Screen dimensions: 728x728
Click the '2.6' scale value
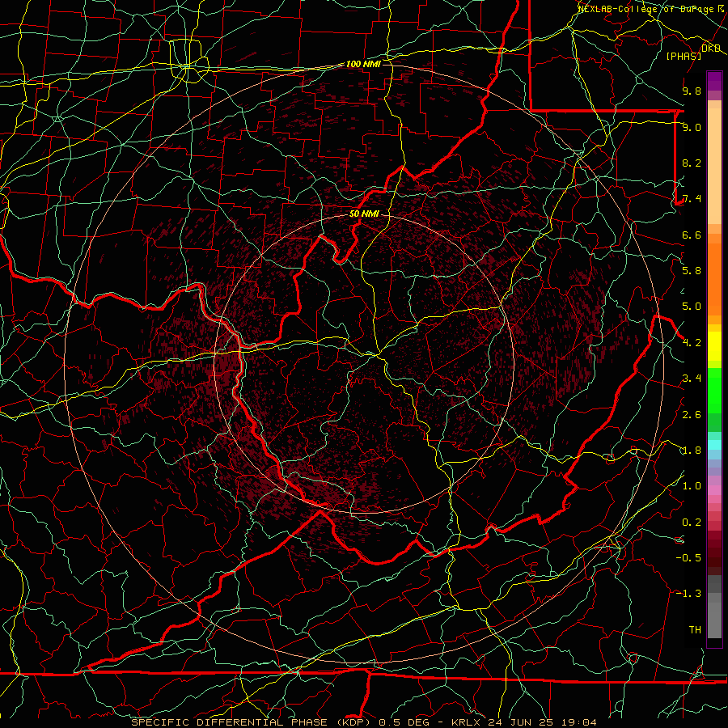tap(692, 415)
